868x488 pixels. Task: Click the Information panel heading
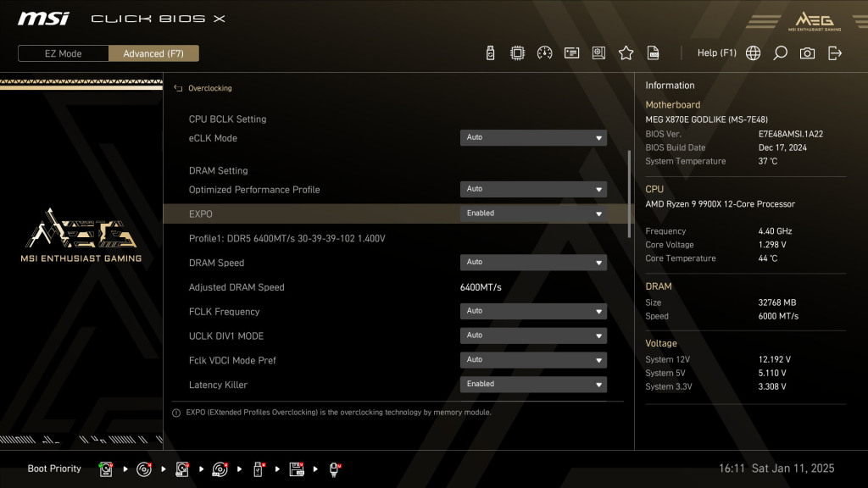pyautogui.click(x=670, y=86)
